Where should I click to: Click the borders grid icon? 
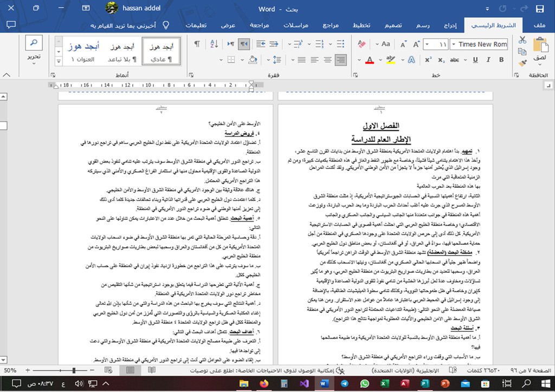pos(231,60)
